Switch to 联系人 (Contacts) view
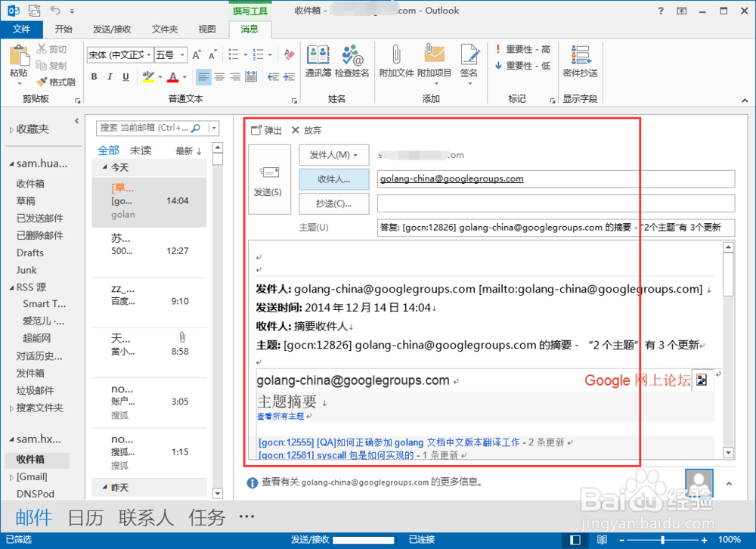 click(146, 518)
